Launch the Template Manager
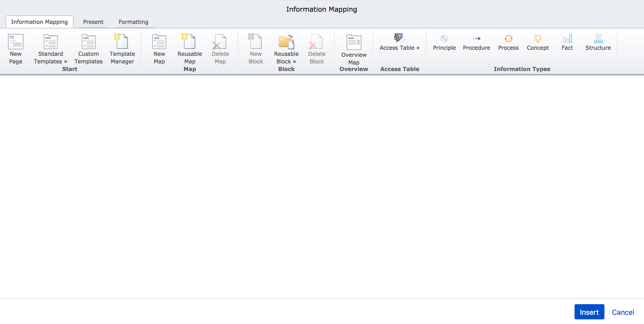The width and height of the screenshot is (644, 324). click(122, 49)
